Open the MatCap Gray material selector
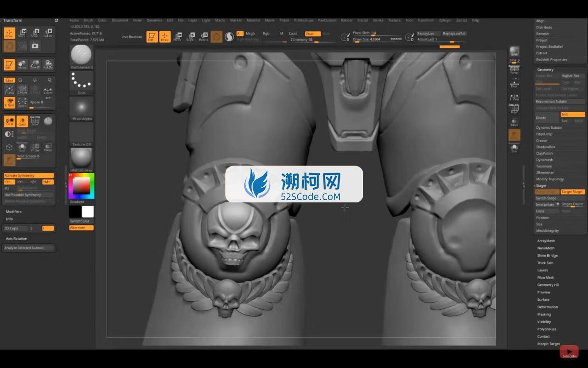This screenshot has width=588, height=368. point(81,160)
